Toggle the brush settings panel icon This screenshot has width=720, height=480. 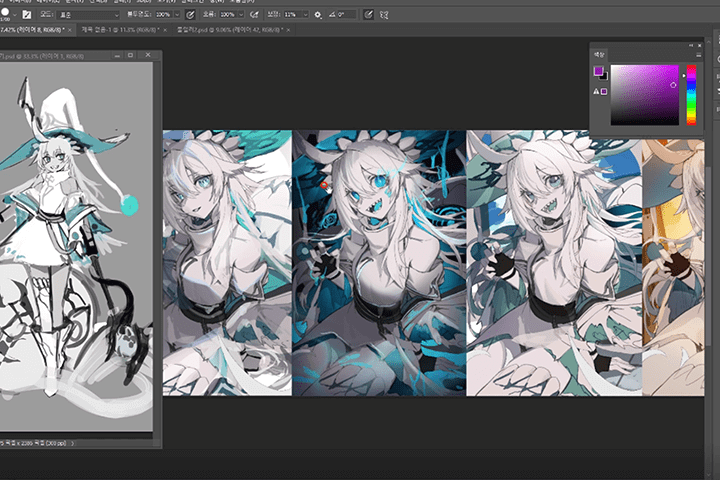click(27, 15)
